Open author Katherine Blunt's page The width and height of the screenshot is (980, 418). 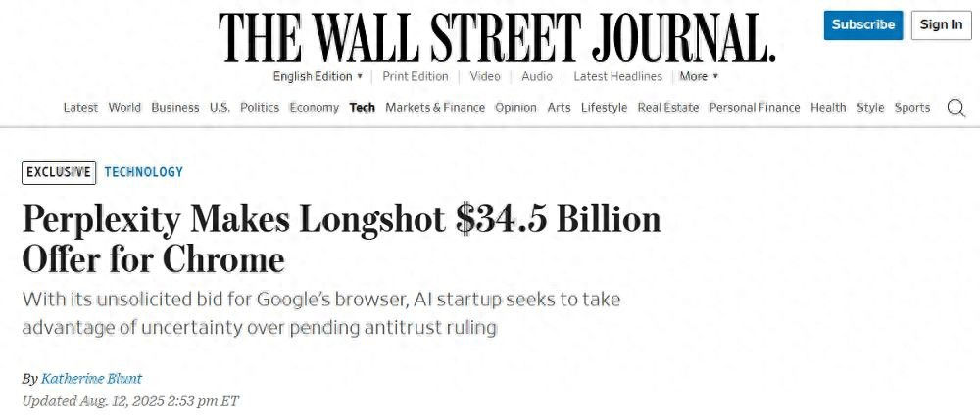90,378
